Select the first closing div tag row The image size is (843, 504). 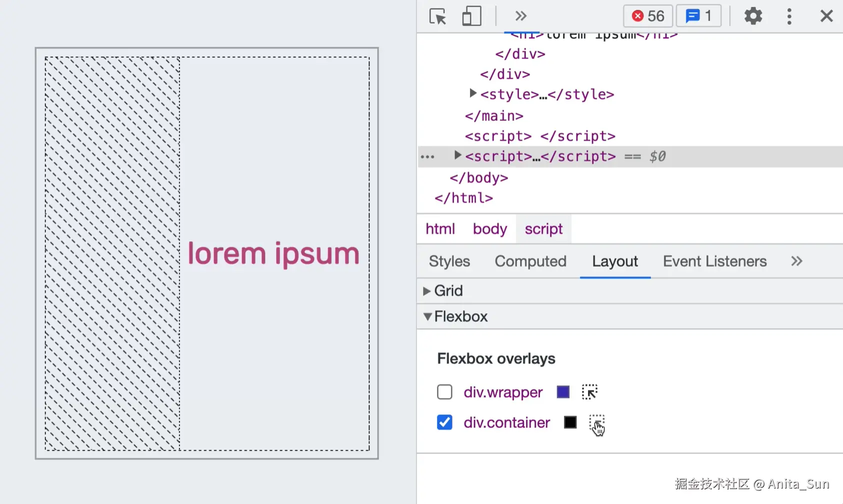click(x=520, y=54)
